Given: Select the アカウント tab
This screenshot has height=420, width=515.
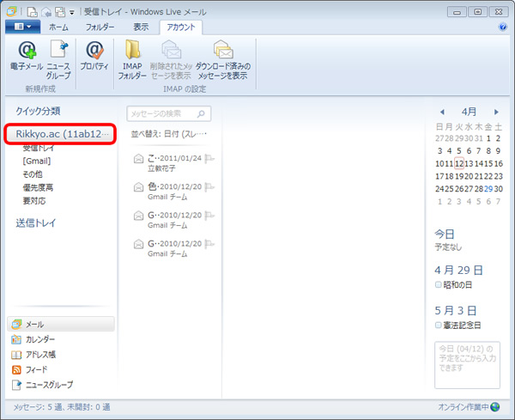Looking at the screenshot, I should click(x=180, y=27).
